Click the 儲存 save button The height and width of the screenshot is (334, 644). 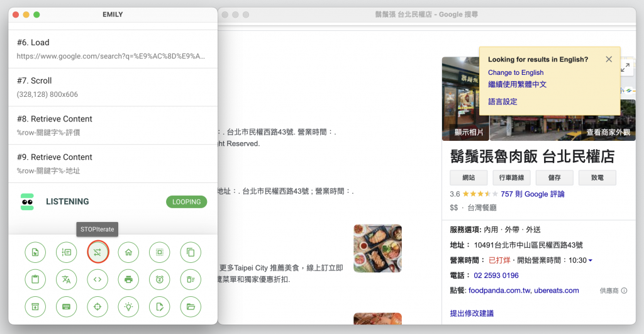555,177
